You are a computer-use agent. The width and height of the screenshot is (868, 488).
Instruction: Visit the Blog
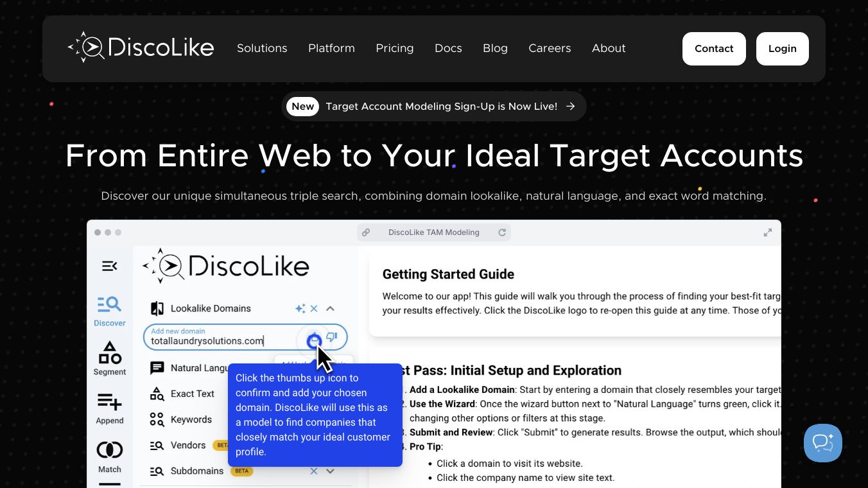[x=495, y=48]
